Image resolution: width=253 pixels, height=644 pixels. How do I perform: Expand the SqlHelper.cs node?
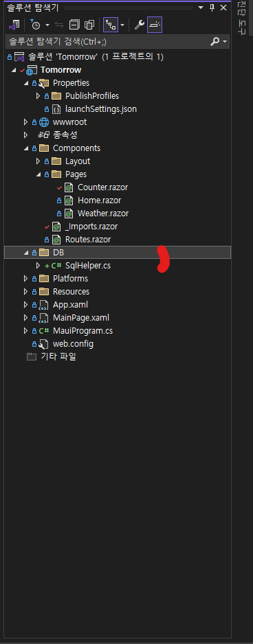(x=38, y=266)
